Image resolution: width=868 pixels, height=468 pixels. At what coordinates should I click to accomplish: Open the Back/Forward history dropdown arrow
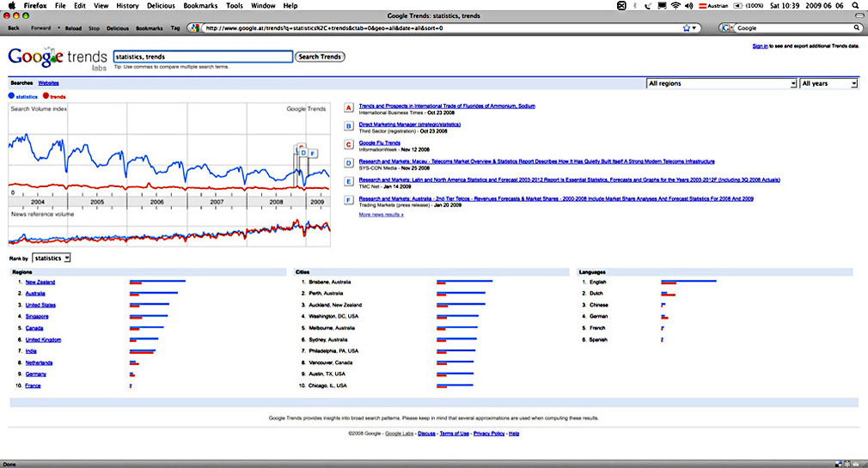58,27
